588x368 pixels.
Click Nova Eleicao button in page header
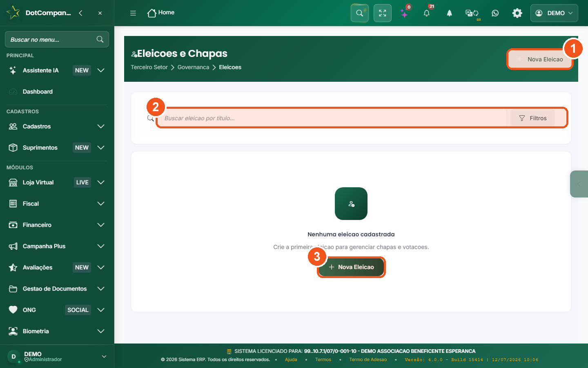click(540, 59)
